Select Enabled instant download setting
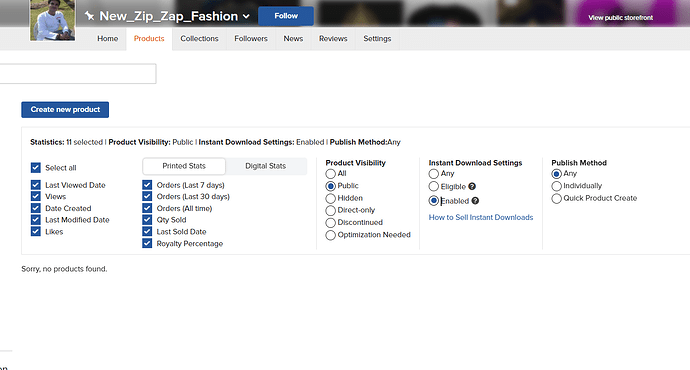The width and height of the screenshot is (690, 370). [x=433, y=201]
